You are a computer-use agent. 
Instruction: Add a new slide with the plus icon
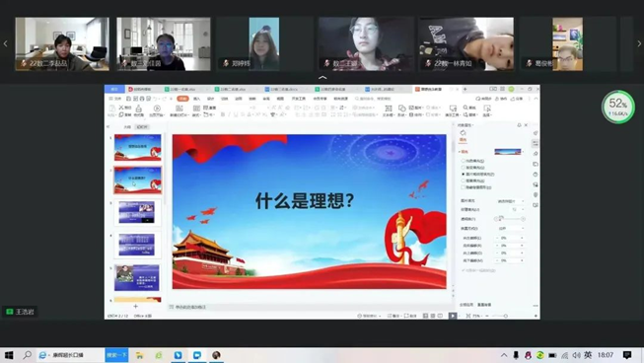(135, 307)
